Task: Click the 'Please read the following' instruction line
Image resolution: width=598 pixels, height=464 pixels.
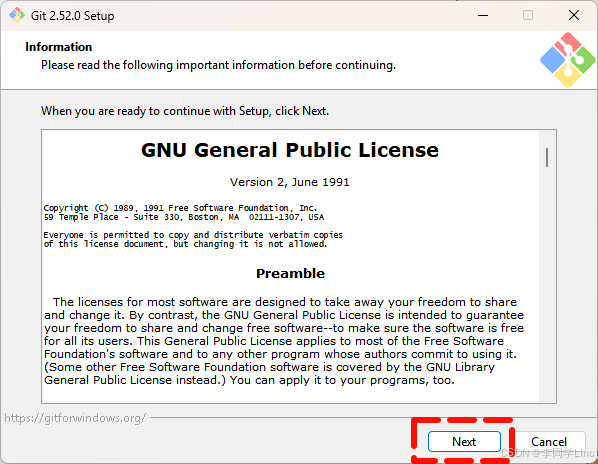Action: pos(219,65)
